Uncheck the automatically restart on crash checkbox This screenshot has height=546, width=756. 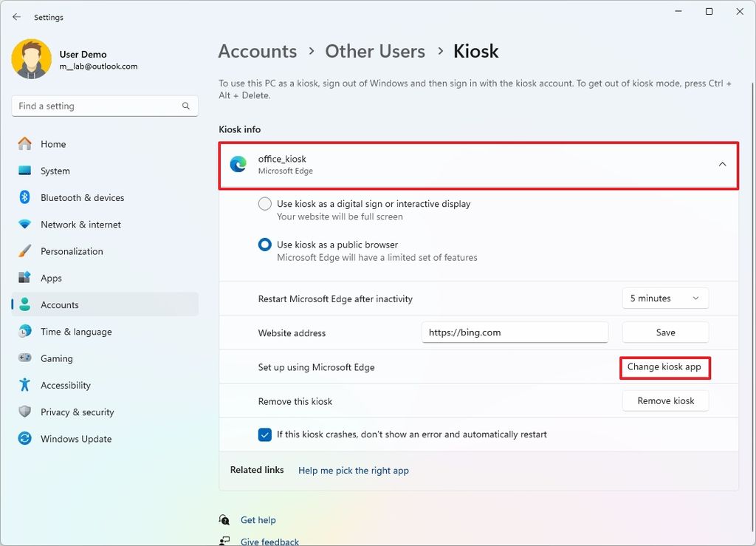tap(265, 434)
